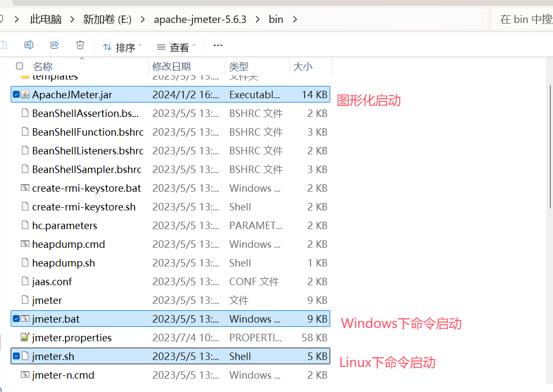553x392 pixels.
Task: Select the create-rmi-keystore.bat file name
Action: coord(87,188)
